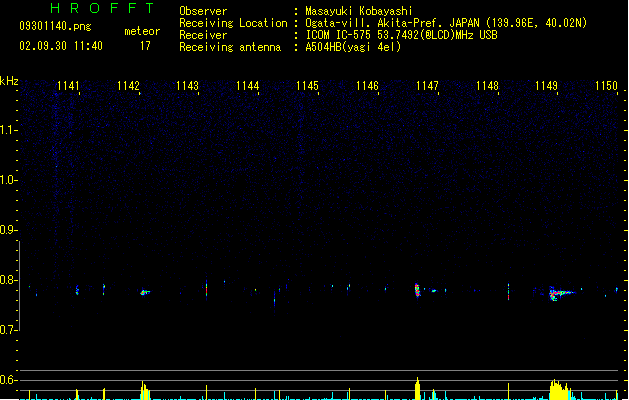
Task: Click the 1.1 kHz frequency label
Action: point(8,130)
